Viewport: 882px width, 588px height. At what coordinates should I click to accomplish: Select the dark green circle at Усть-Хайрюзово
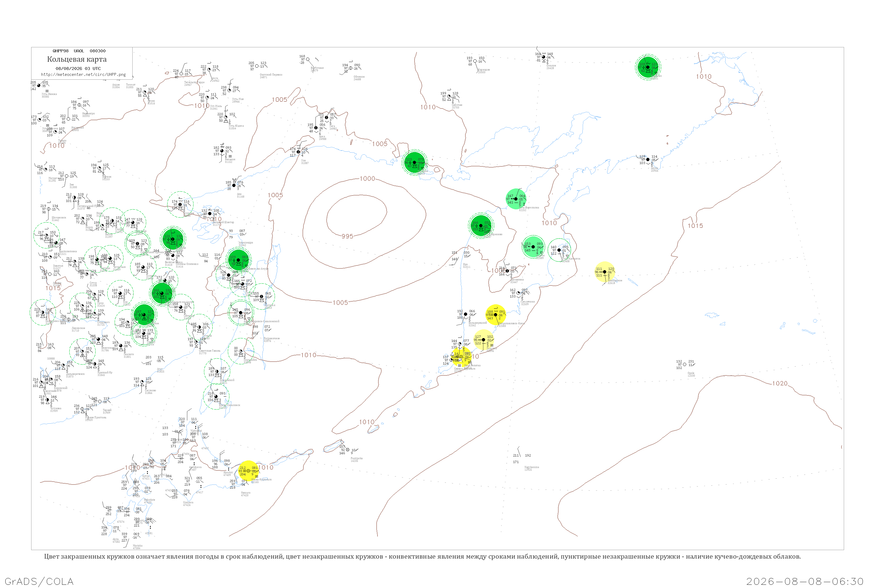point(481,226)
